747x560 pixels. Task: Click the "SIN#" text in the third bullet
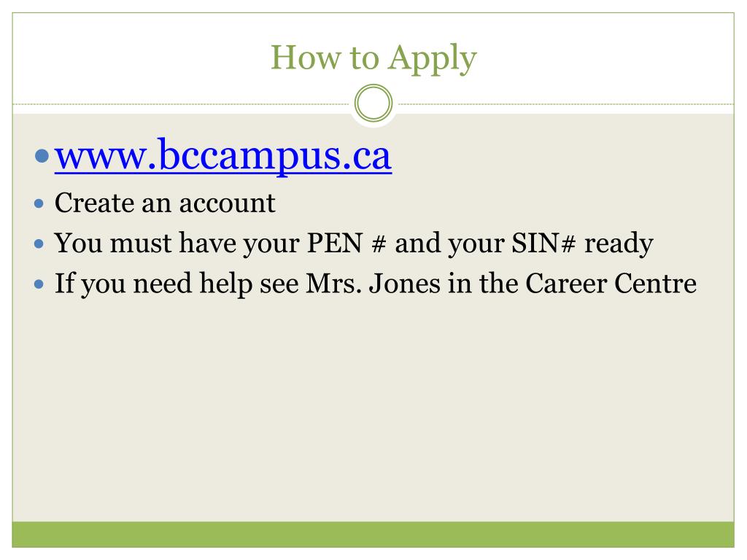click(543, 243)
